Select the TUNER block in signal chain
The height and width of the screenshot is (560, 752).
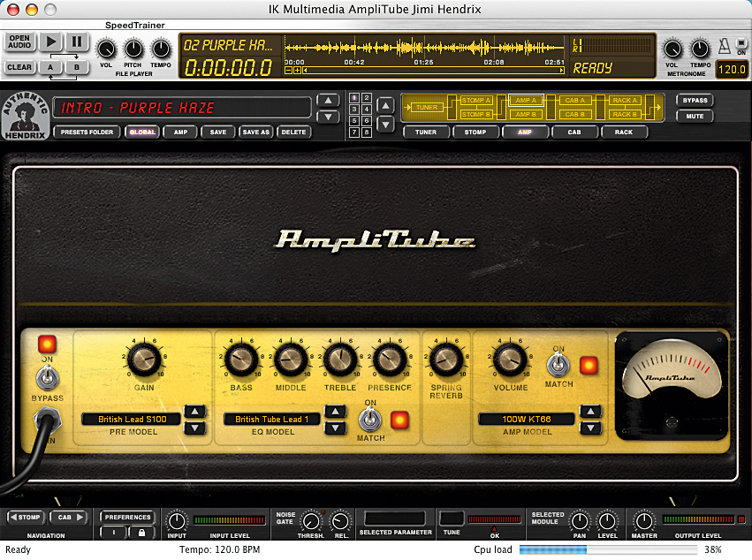pyautogui.click(x=426, y=108)
